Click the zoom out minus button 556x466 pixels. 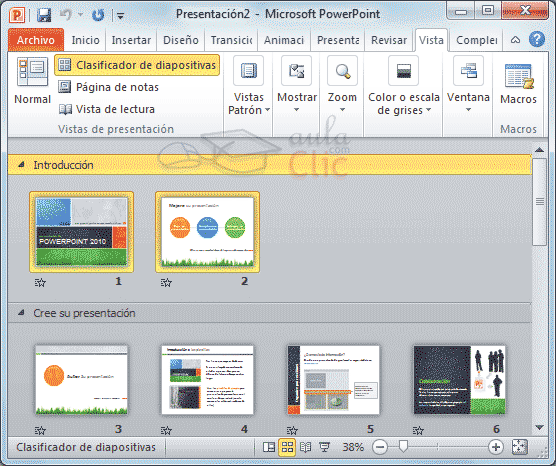(379, 447)
